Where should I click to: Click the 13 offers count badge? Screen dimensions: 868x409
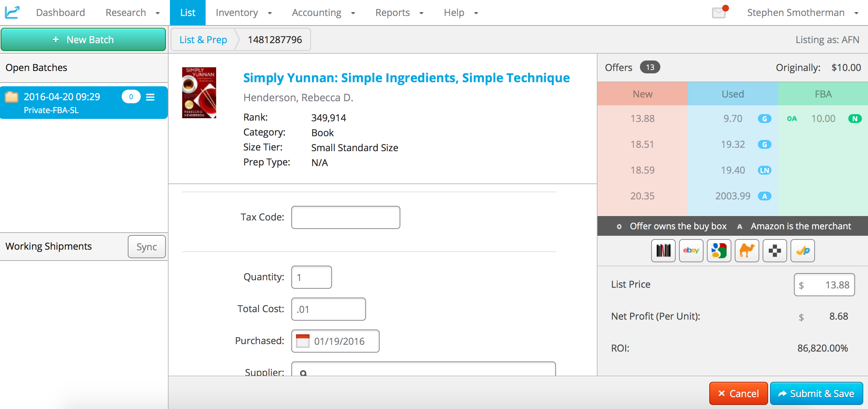point(650,67)
